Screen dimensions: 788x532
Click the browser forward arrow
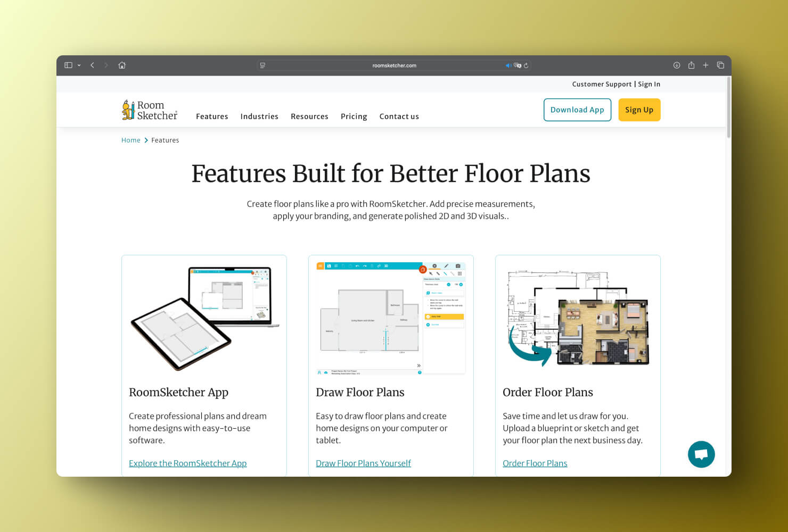(x=106, y=65)
